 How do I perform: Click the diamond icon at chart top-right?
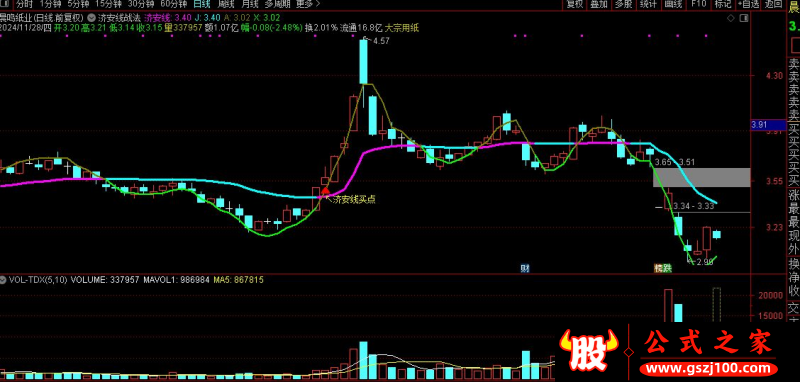731,18
